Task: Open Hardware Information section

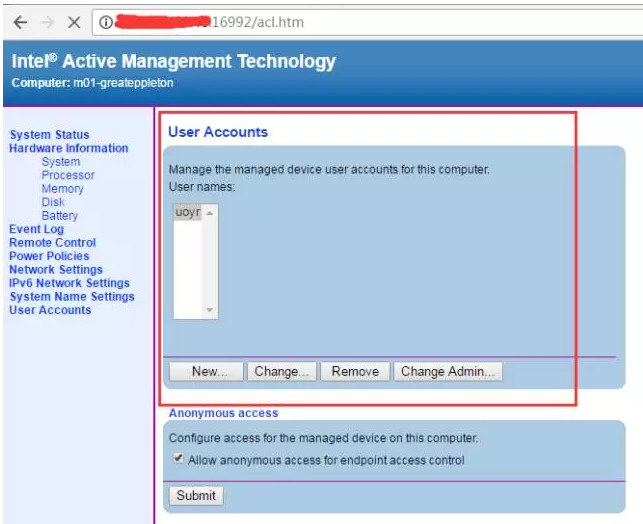Action: pyautogui.click(x=69, y=148)
